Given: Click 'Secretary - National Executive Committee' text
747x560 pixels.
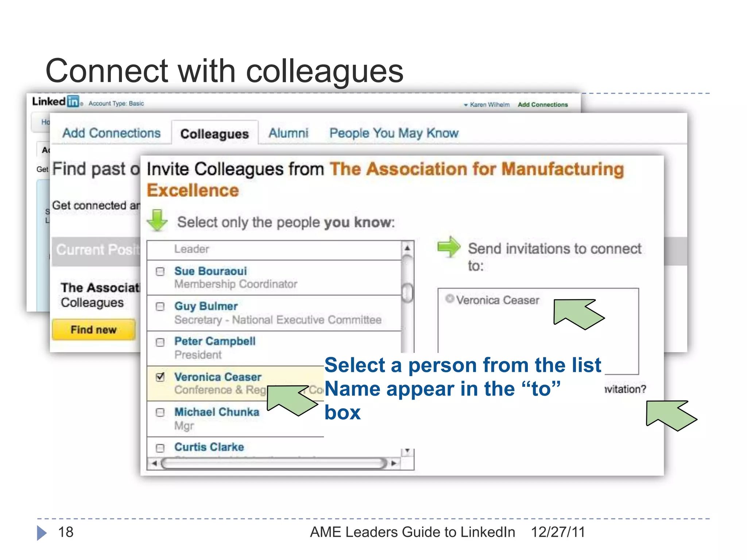Looking at the screenshot, I should pyautogui.click(x=278, y=320).
